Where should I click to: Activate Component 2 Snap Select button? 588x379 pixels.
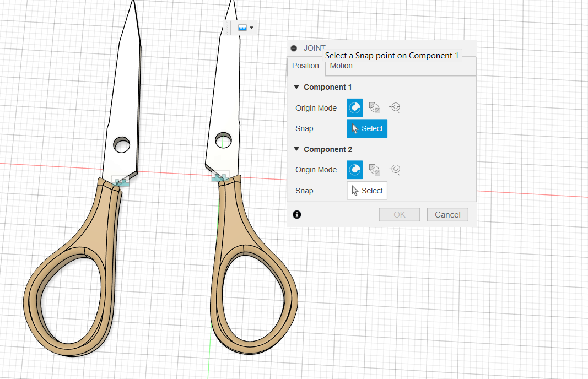point(366,191)
